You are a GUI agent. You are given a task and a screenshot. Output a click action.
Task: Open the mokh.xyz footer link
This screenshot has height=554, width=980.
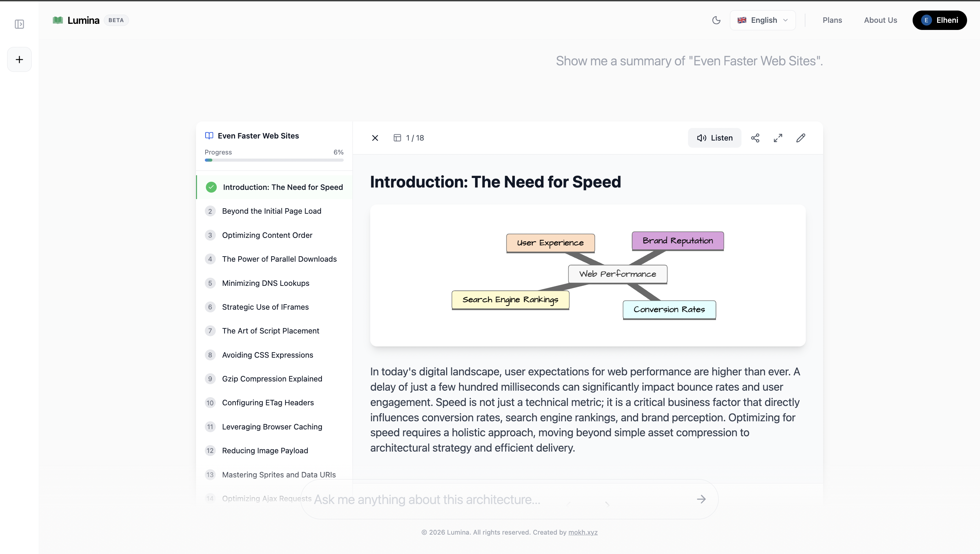tap(583, 532)
